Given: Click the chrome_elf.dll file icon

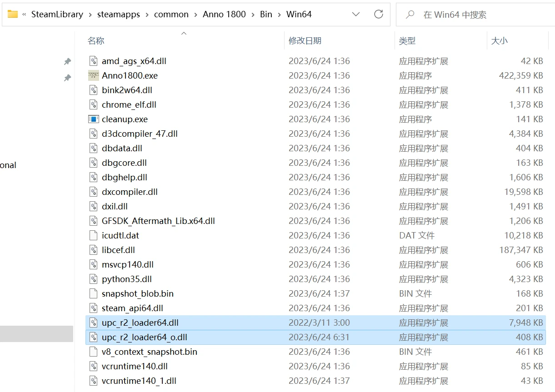Looking at the screenshot, I should [93, 105].
